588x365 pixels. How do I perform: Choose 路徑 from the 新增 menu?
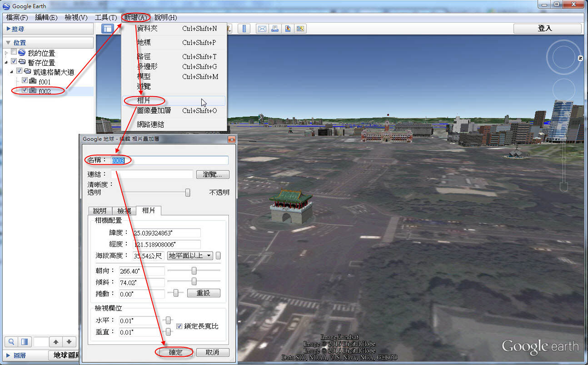tap(174, 56)
